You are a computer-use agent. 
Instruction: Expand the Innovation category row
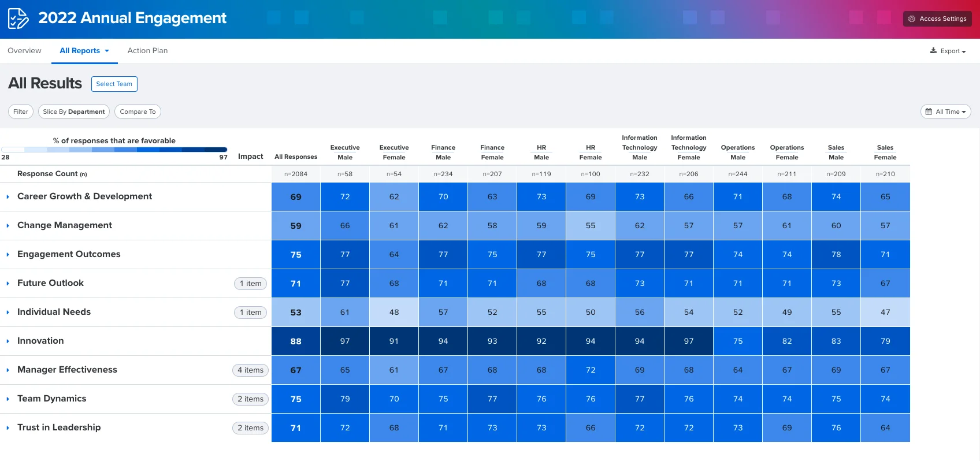point(8,341)
